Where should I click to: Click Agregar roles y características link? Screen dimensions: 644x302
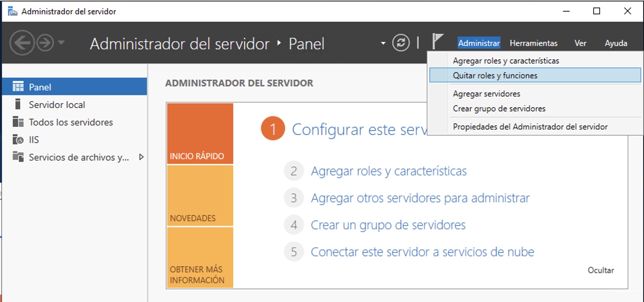[x=389, y=171]
